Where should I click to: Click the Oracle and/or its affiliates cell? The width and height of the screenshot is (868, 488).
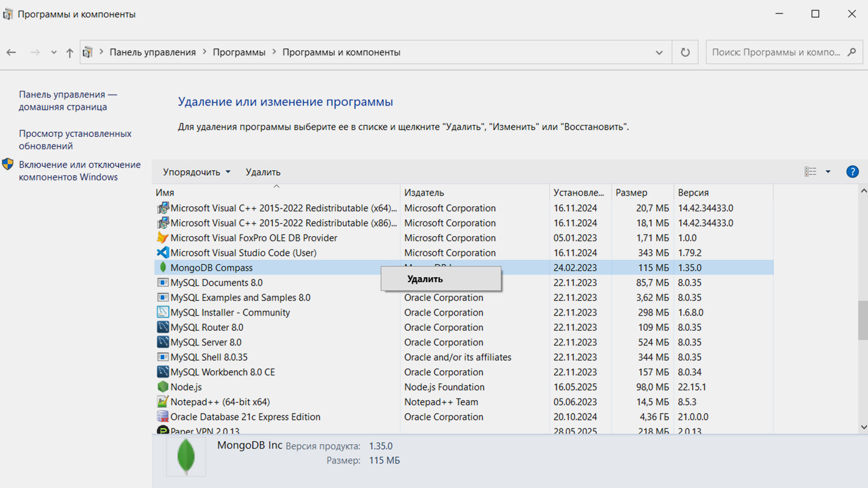(x=458, y=357)
